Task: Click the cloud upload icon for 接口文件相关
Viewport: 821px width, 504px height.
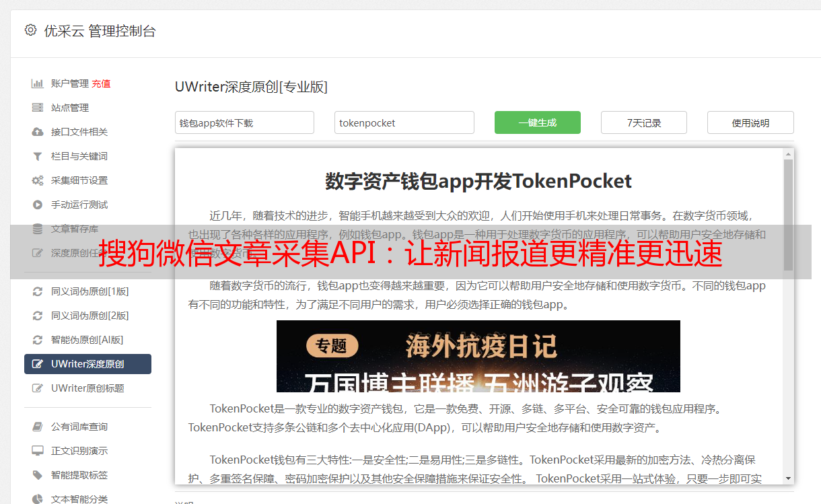Action: 38,132
